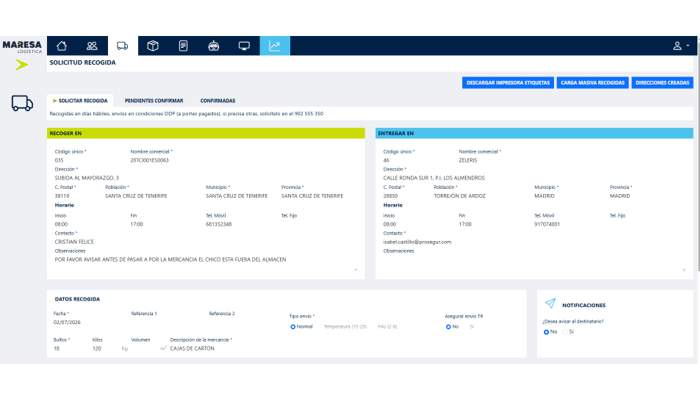Open the vehicle icon in the navbar
This screenshot has width=700, height=400.
[213, 46]
